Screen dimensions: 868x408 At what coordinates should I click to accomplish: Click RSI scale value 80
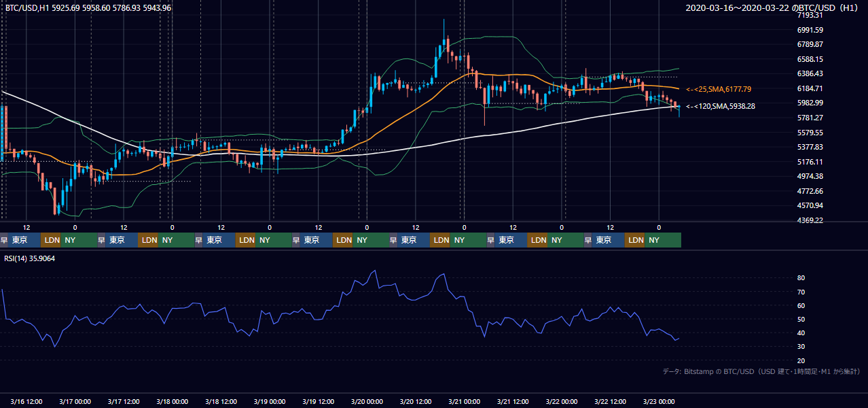tap(801, 278)
